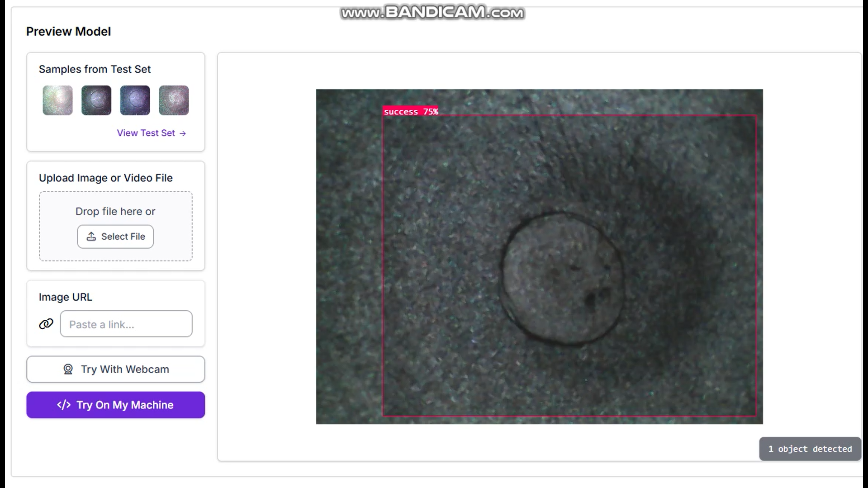Focus the Paste a link input field
The height and width of the screenshot is (488, 868).
126,324
